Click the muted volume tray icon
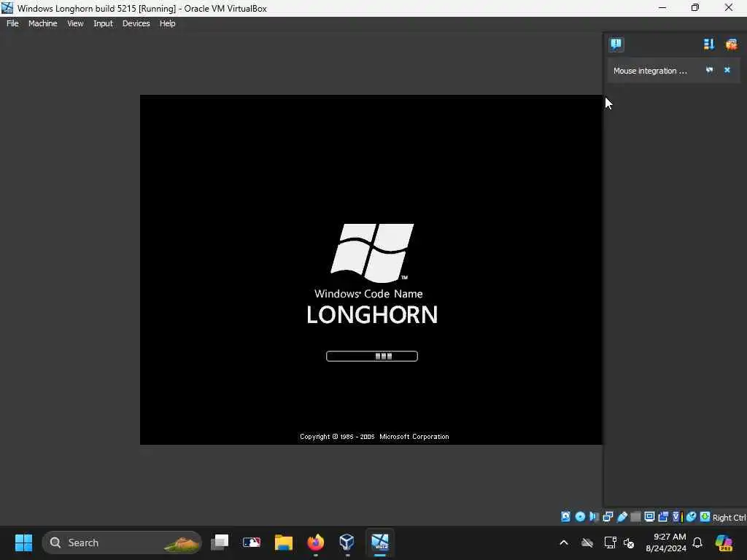The image size is (747, 560). pyautogui.click(x=629, y=542)
